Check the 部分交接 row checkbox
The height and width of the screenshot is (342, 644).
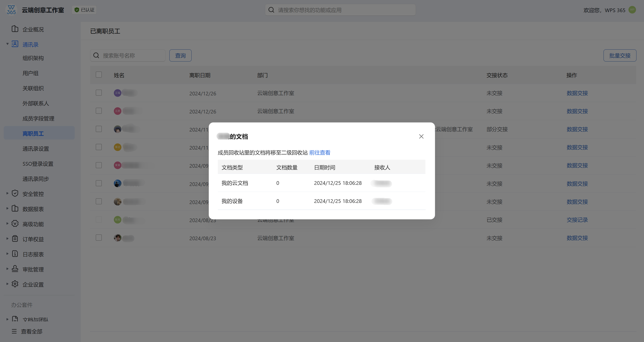[x=99, y=129]
